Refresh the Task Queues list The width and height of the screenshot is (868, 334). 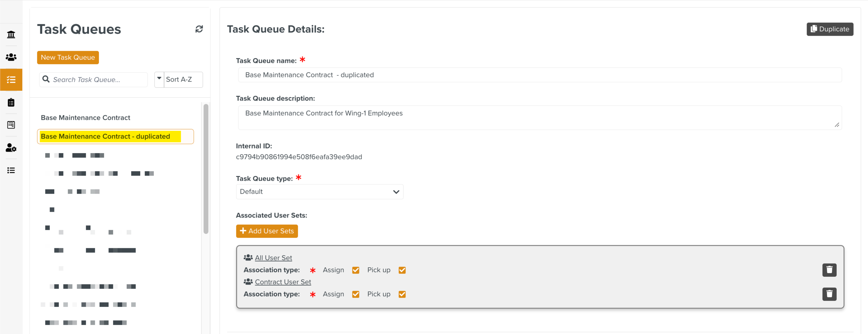pos(199,29)
